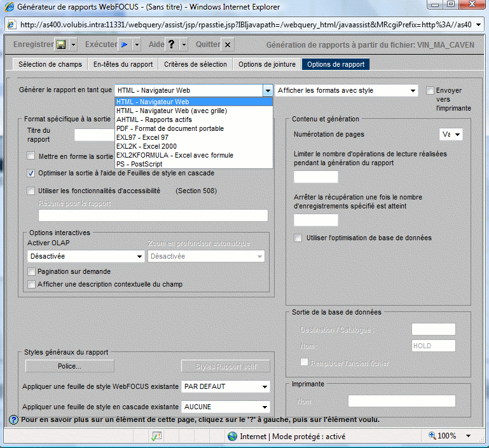Click the Exécuter toolbar label
489x448 pixels.
tap(101, 44)
